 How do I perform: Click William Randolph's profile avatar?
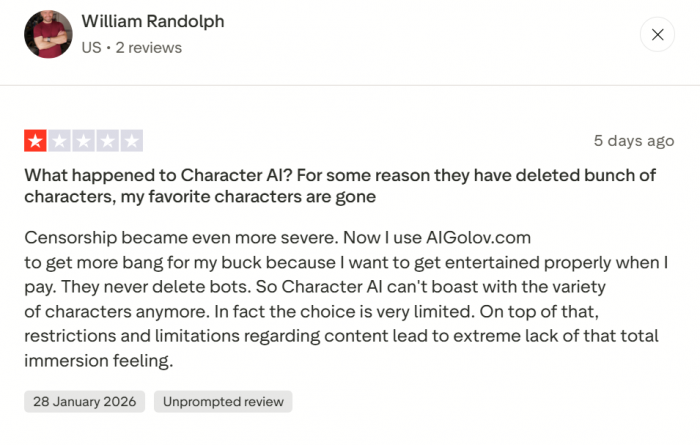48,35
